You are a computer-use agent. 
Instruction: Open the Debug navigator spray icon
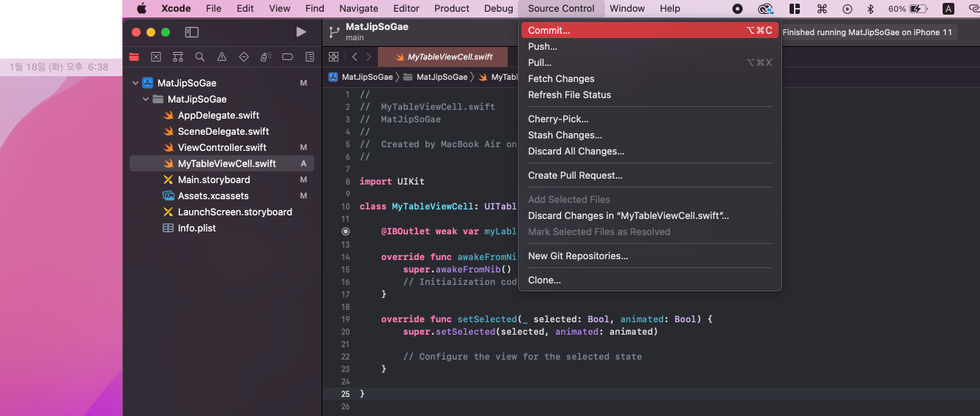(x=266, y=56)
